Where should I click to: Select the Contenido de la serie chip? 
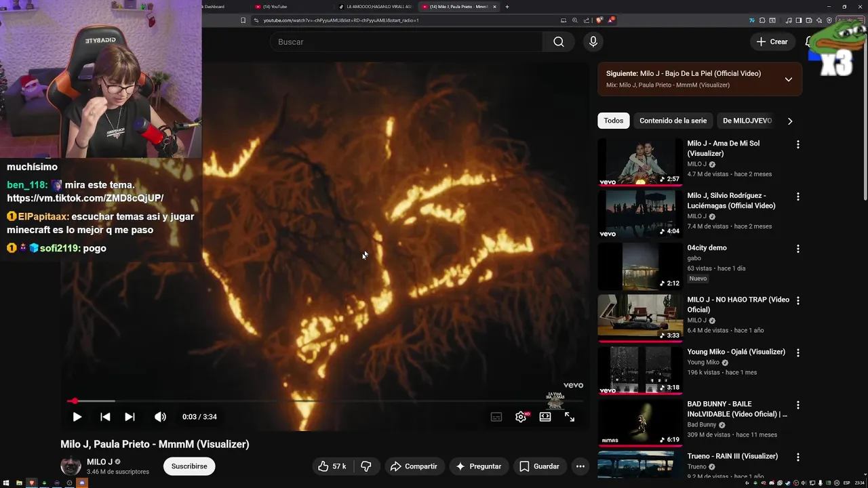[673, 121]
